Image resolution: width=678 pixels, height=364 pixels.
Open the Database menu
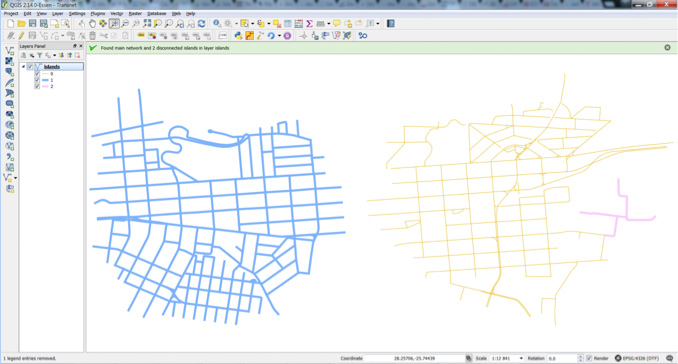click(157, 13)
